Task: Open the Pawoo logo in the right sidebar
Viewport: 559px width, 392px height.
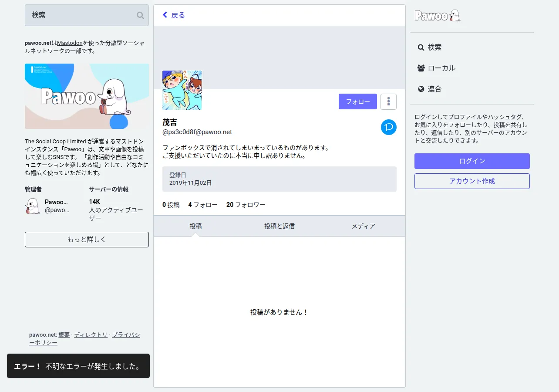Action: click(x=438, y=16)
